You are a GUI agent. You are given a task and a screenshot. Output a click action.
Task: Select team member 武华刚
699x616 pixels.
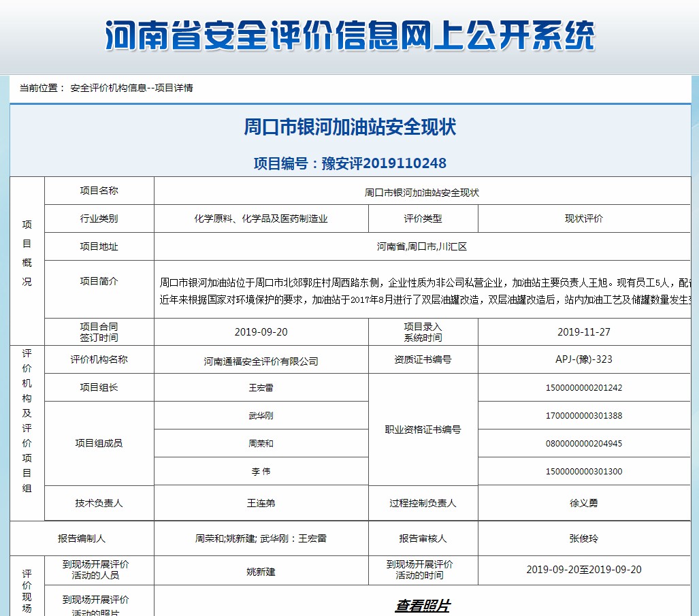[x=261, y=416]
